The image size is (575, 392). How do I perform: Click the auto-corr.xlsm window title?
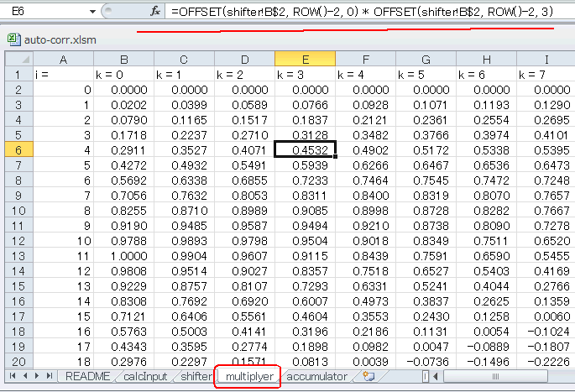pos(60,39)
